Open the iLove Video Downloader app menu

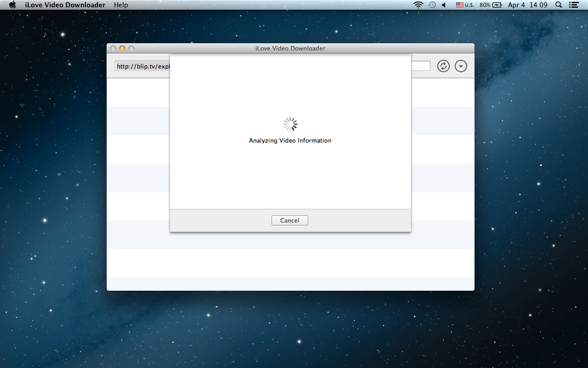coord(65,5)
